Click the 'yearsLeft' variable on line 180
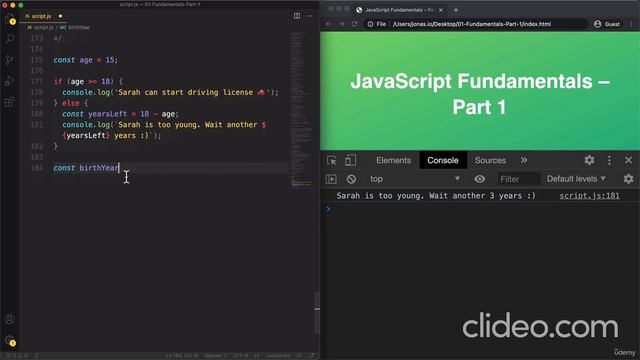Viewport: 640px width, 360px height. point(107,114)
